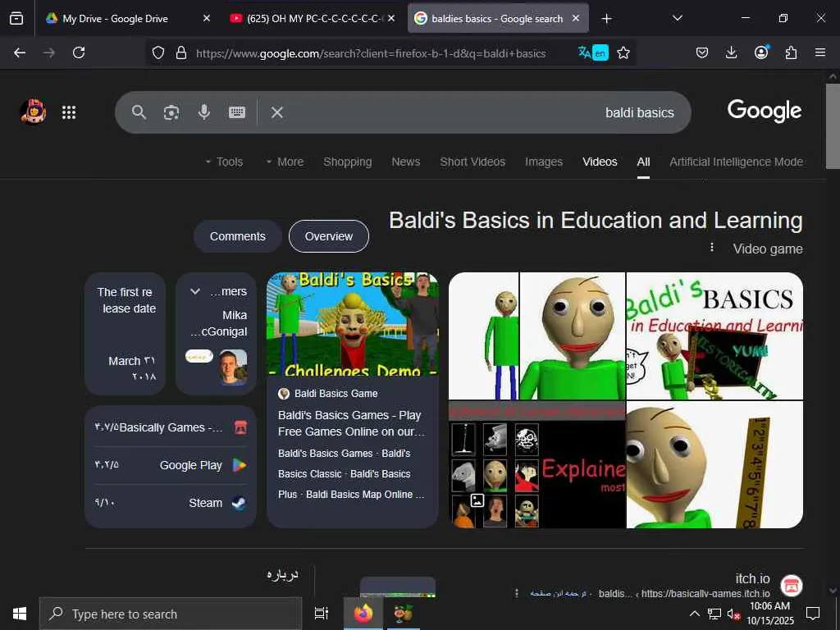Open the on-screen keyboard input tool
The height and width of the screenshot is (630, 840).
point(237,112)
